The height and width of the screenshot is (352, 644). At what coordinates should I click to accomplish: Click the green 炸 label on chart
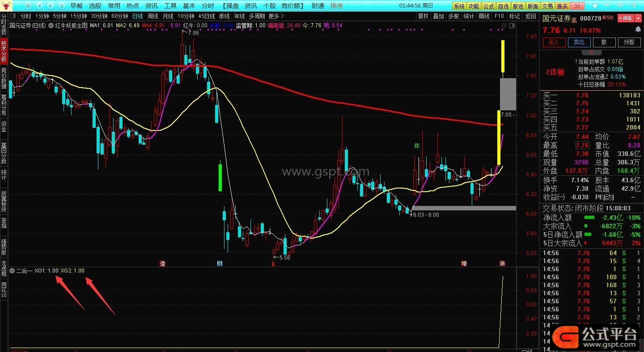point(417,146)
